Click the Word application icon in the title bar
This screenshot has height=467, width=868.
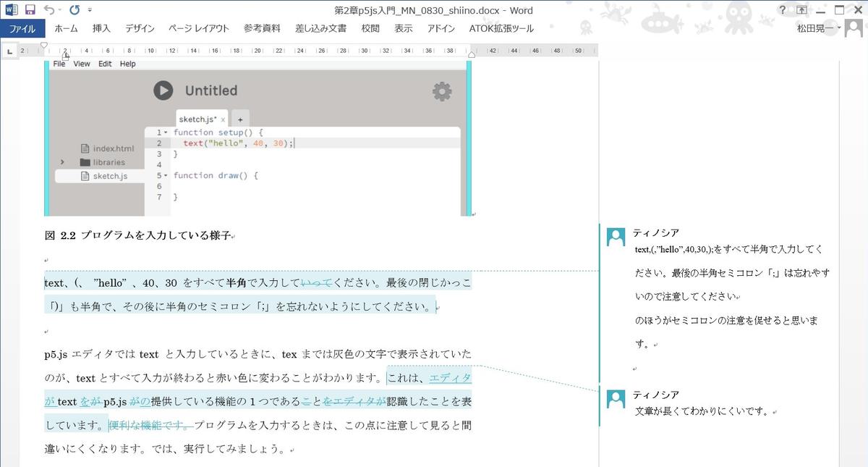pos(12,10)
